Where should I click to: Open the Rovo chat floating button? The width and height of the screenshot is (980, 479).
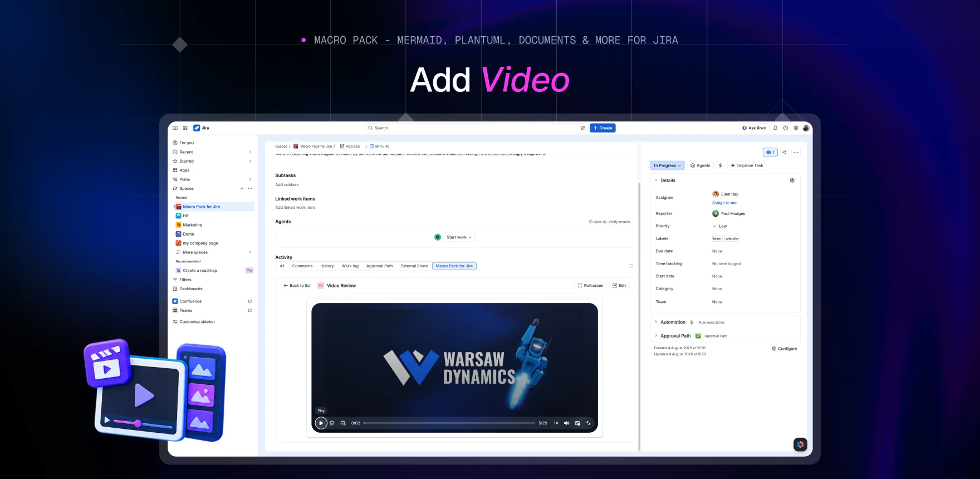pyautogui.click(x=800, y=444)
